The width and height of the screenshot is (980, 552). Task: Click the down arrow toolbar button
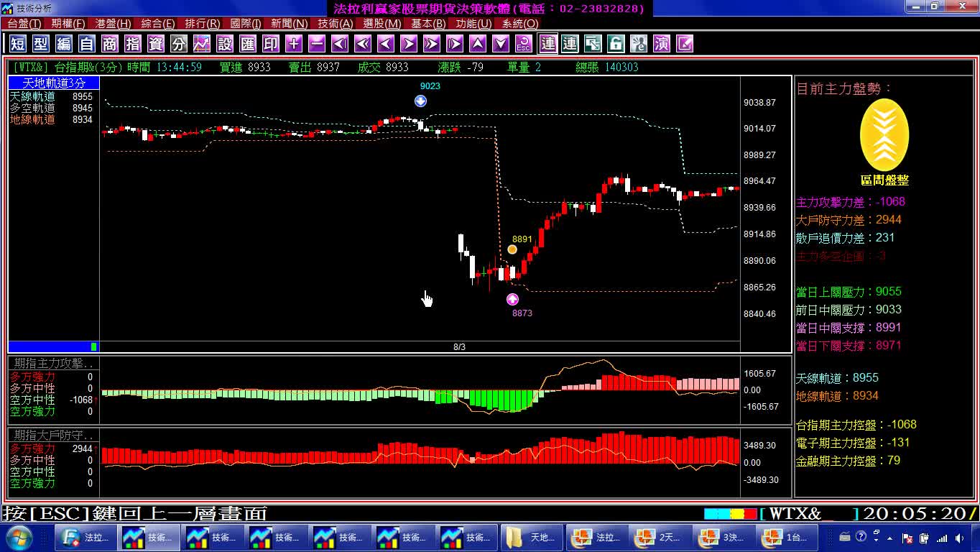[x=501, y=44]
